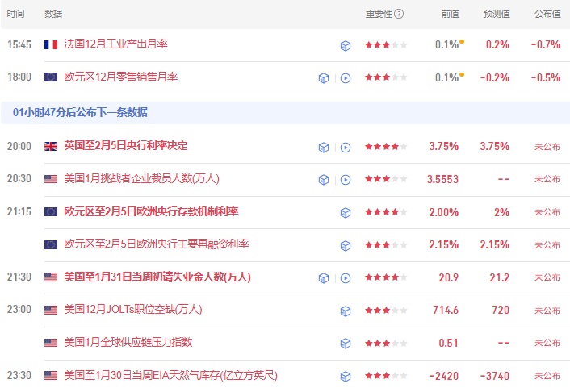Open cube icon for 英国至2月5日央行利率决定
This screenshot has height=392, width=570.
coord(324,147)
